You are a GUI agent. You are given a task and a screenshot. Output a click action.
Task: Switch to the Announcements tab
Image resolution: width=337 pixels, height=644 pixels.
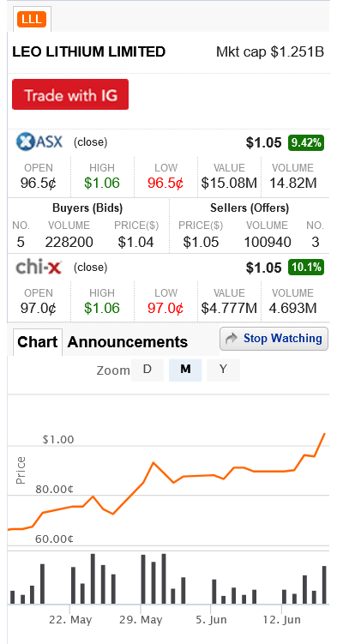point(127,341)
